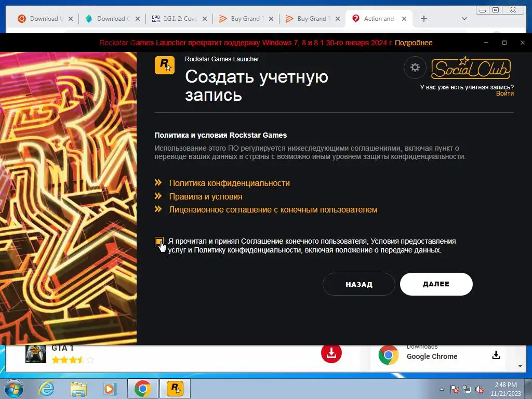Open Windows Media Player from taskbar
Screen dimensions: 532x399
[109, 389]
